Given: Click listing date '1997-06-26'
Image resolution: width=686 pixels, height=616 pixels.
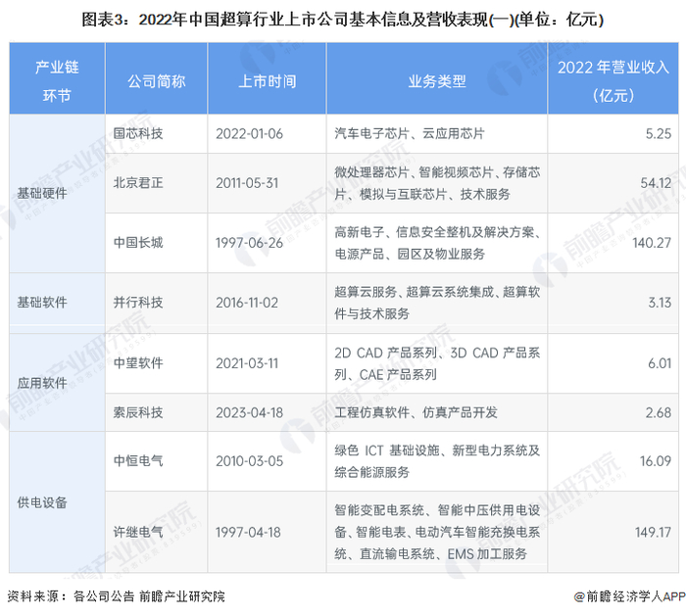Looking at the screenshot, I should [249, 243].
